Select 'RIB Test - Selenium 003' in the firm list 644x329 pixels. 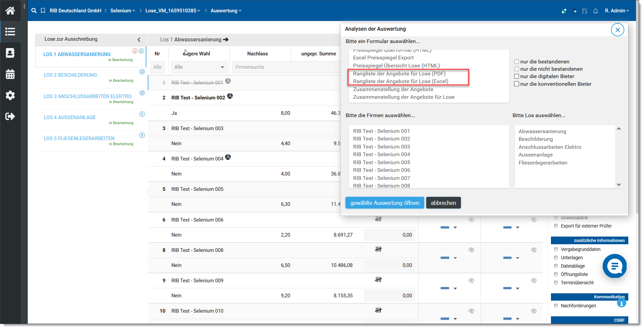[x=382, y=147]
